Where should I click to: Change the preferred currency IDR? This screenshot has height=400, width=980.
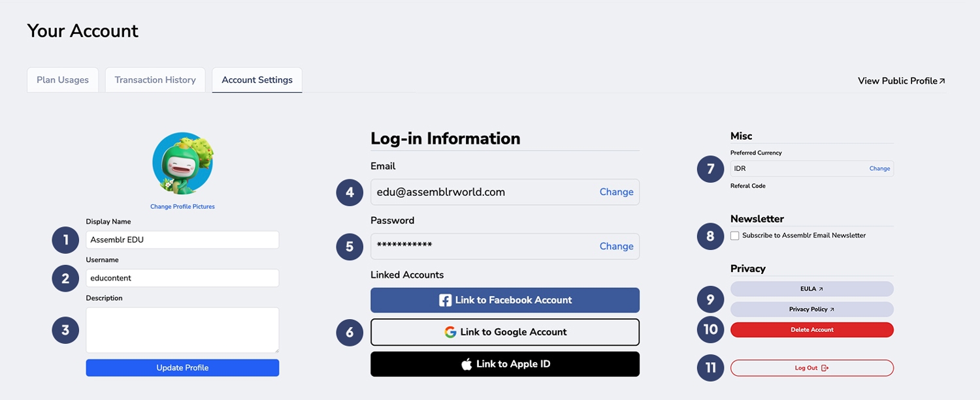[879, 168]
